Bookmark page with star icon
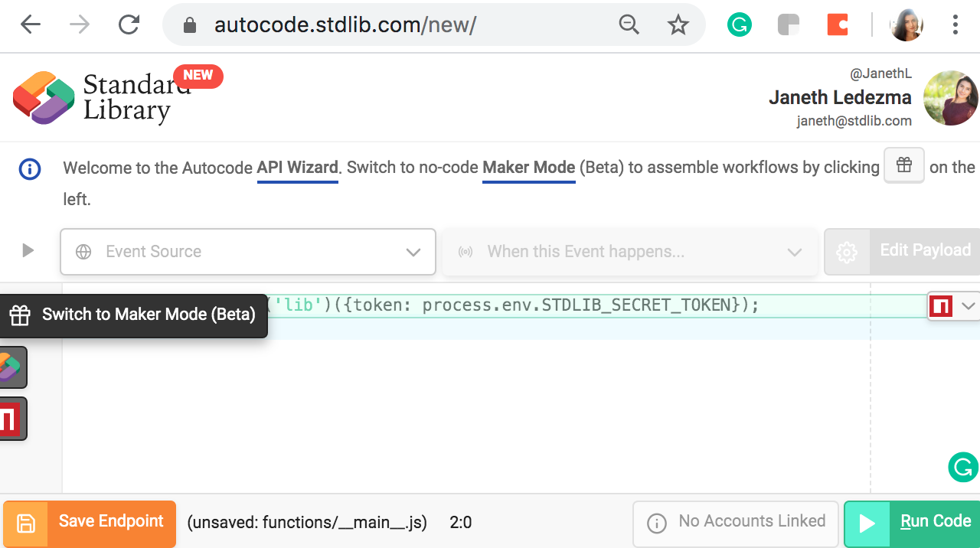This screenshot has width=980, height=548. (678, 25)
